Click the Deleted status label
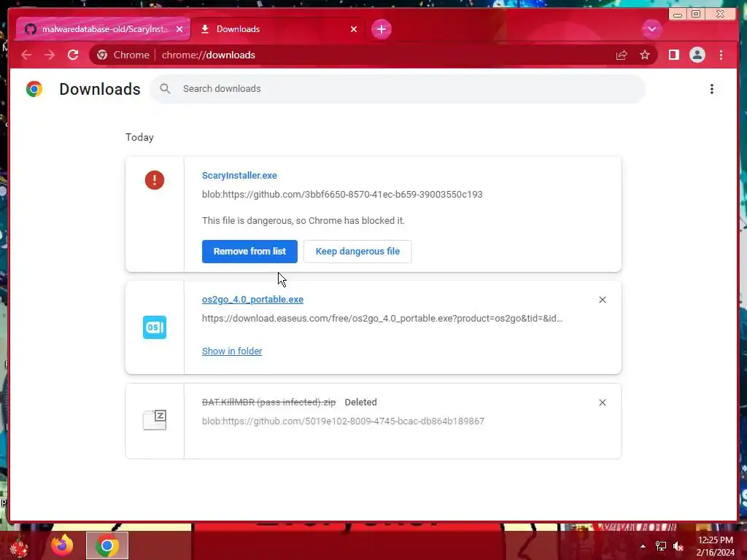 360,402
